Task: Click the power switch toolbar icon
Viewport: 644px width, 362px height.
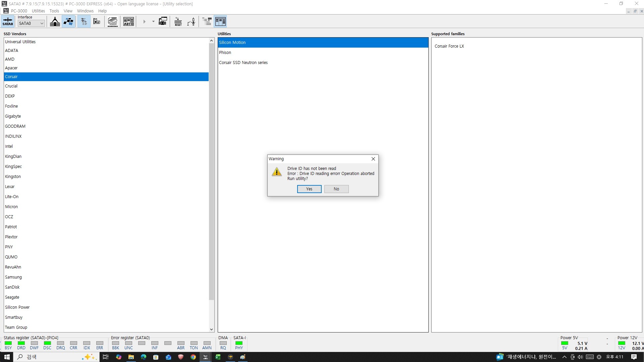Action: click(191, 21)
